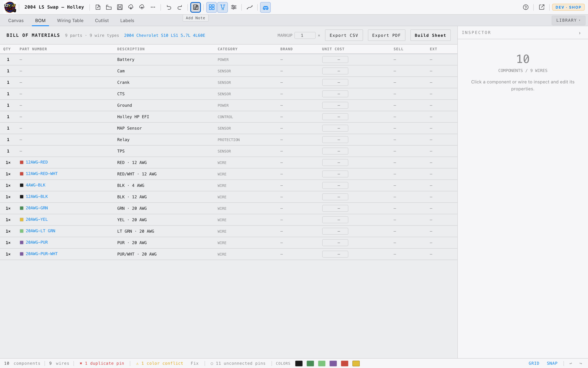Open the 12AWG-RED-WHT part number link

coord(42,174)
